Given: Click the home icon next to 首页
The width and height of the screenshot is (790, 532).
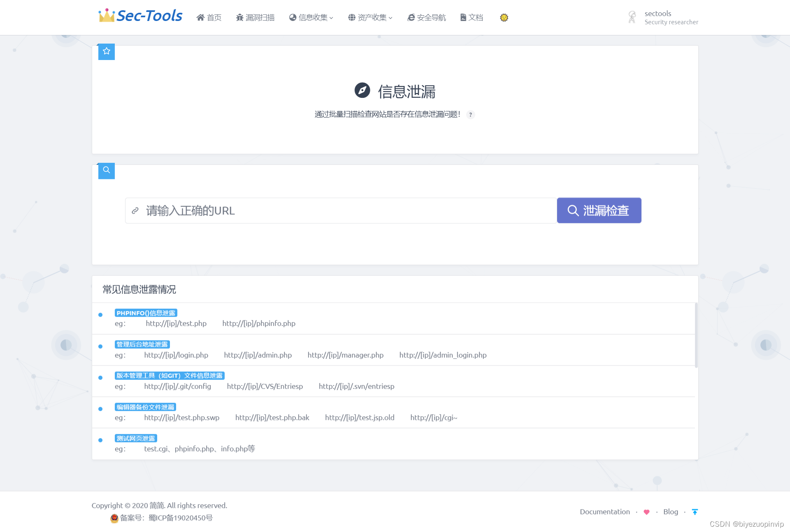Looking at the screenshot, I should [x=200, y=17].
